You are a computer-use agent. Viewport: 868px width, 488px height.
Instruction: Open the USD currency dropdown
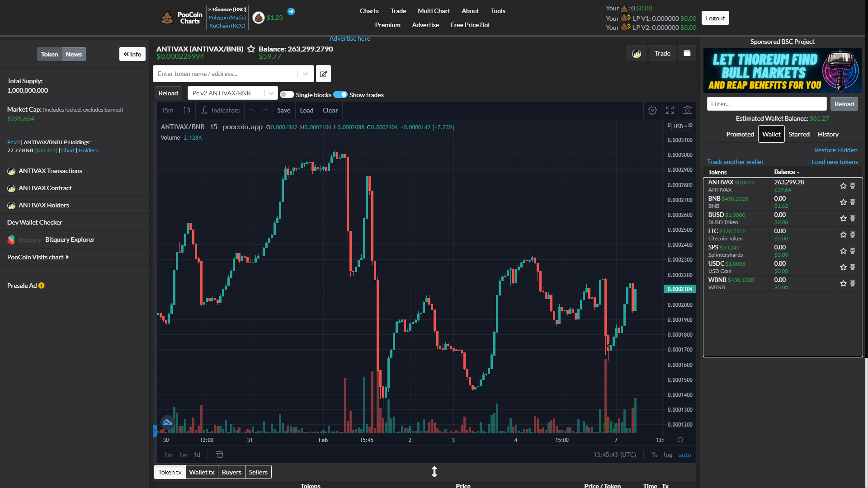[680, 127]
